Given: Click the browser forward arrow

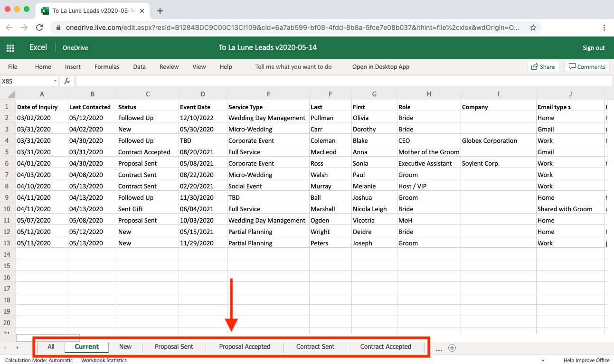Looking at the screenshot, I should pos(24,28).
